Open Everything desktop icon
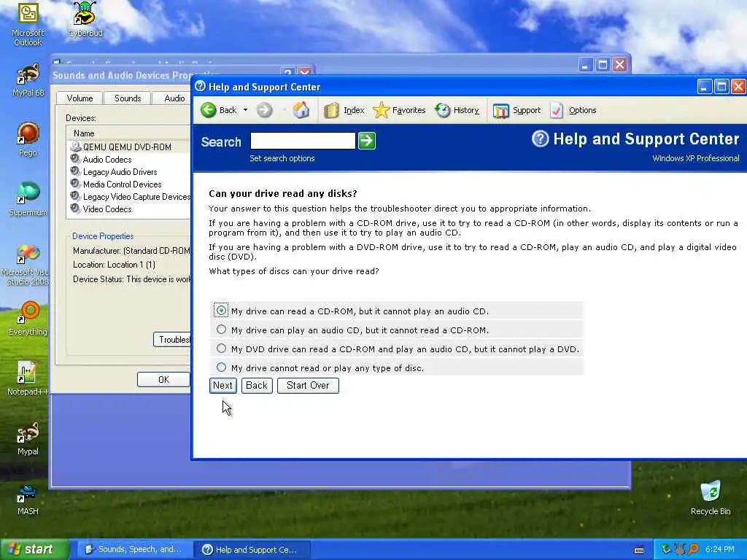Screen dimensions: 747x560 [28, 318]
